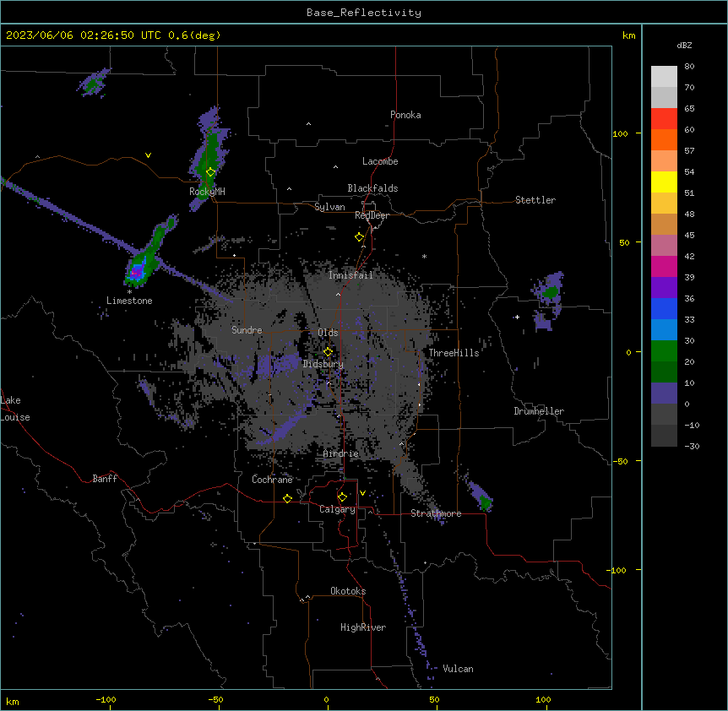Click the dBZ legend heading
The image size is (728, 711).
pos(684,45)
